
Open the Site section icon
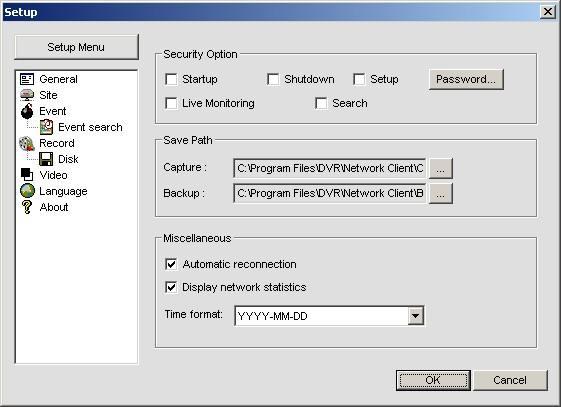pyautogui.click(x=27, y=95)
